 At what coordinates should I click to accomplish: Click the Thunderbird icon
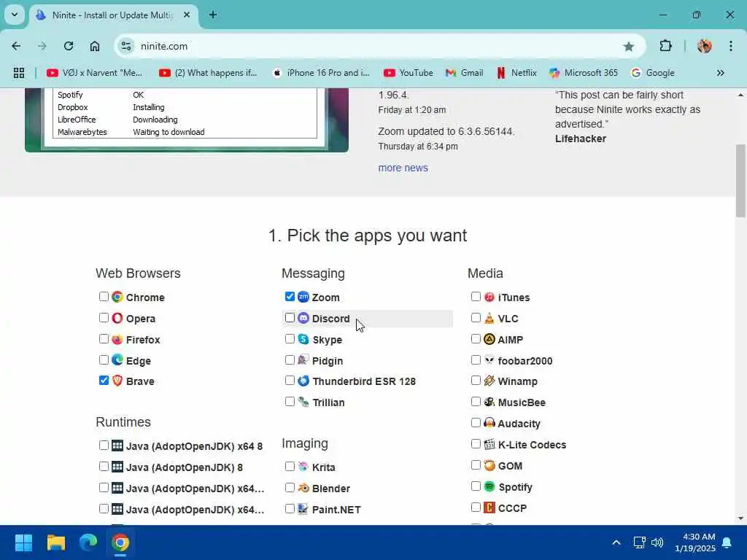(x=303, y=381)
